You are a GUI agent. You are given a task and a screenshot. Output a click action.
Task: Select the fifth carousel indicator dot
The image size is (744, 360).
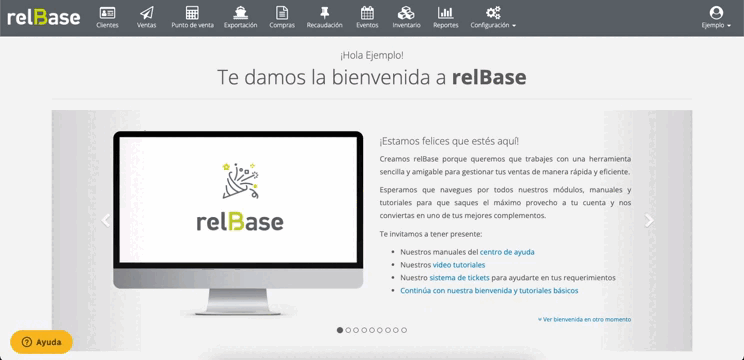coord(372,330)
